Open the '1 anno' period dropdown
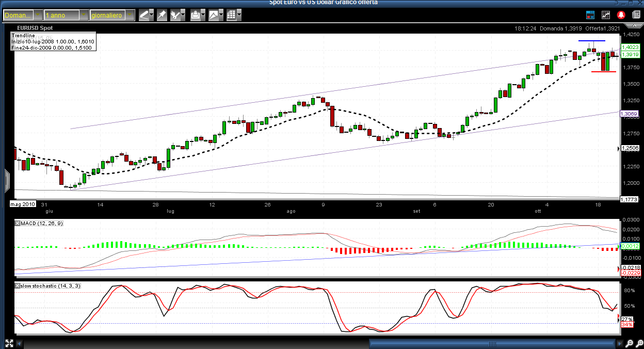This screenshot has width=644, height=349. 84,15
